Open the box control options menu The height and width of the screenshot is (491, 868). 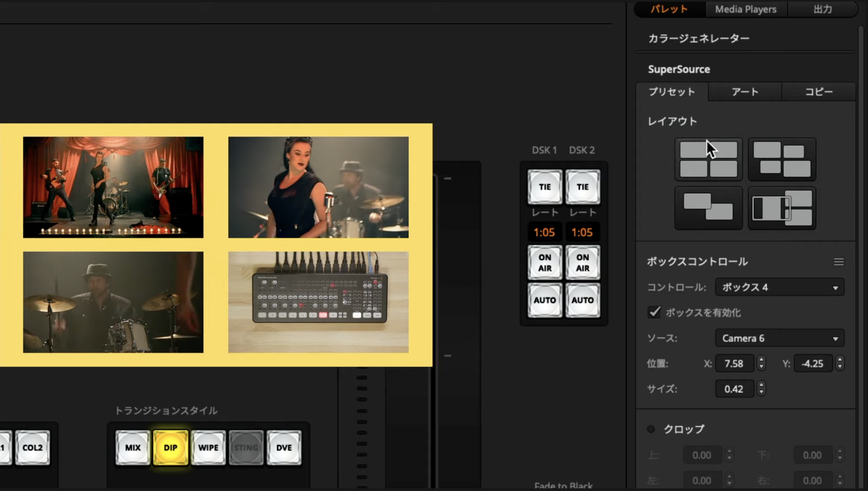839,261
